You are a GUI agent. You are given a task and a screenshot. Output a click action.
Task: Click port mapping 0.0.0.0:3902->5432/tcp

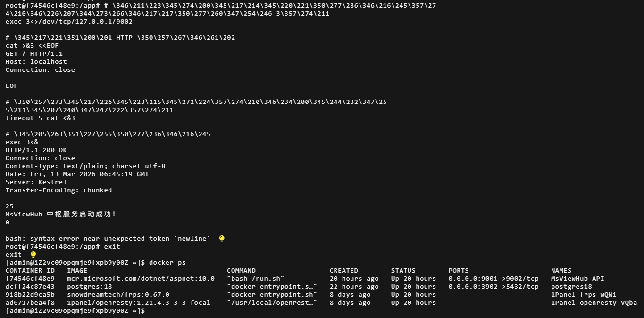pyautogui.click(x=493, y=287)
